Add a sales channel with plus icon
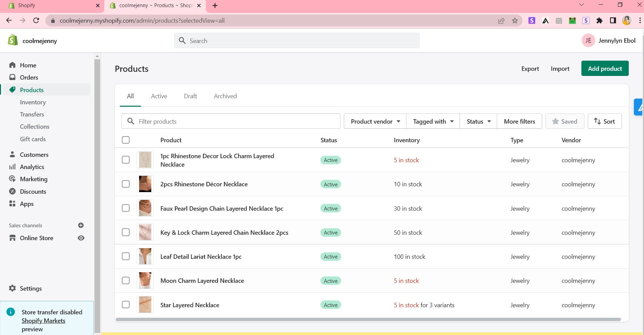Viewport: 644px width, 335px height. tap(81, 225)
